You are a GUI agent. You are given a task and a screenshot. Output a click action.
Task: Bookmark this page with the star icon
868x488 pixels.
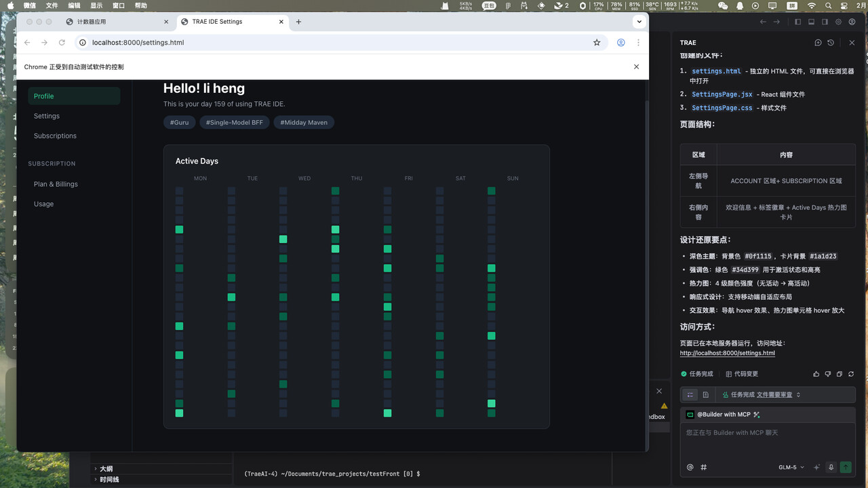[x=597, y=42]
